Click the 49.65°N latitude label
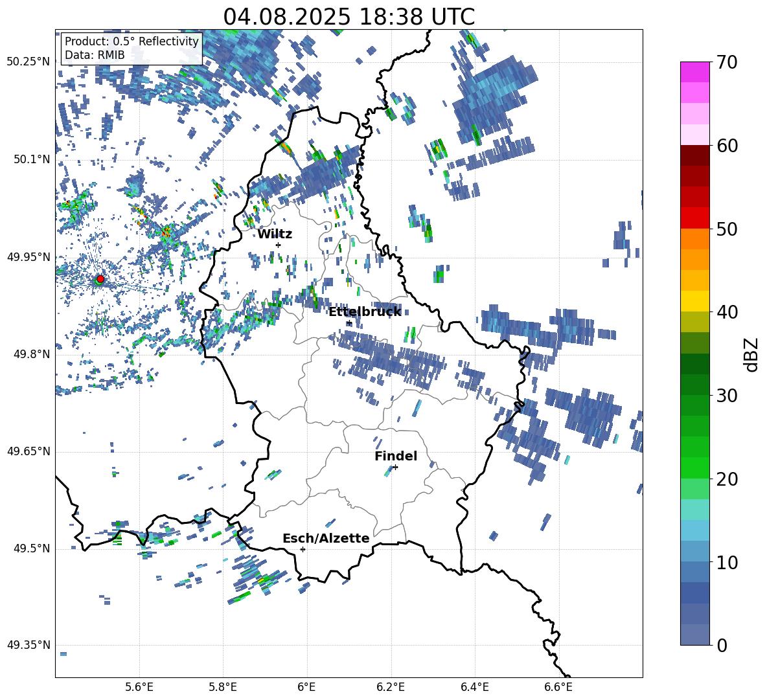Screen dimensions: 767x700 click(29, 451)
